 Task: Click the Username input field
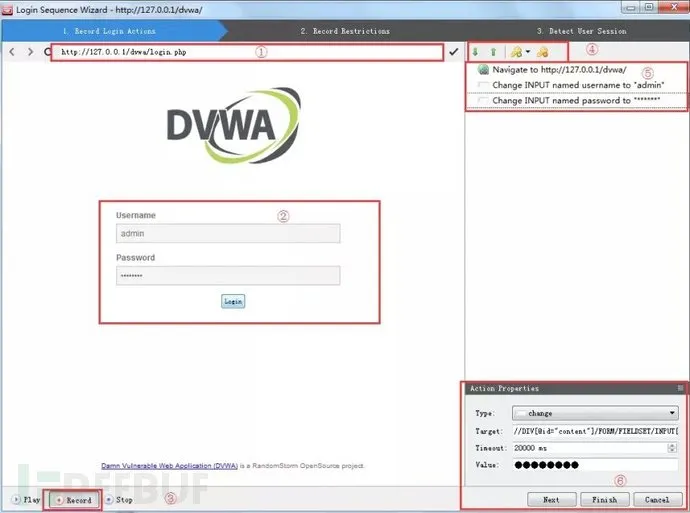pos(228,233)
